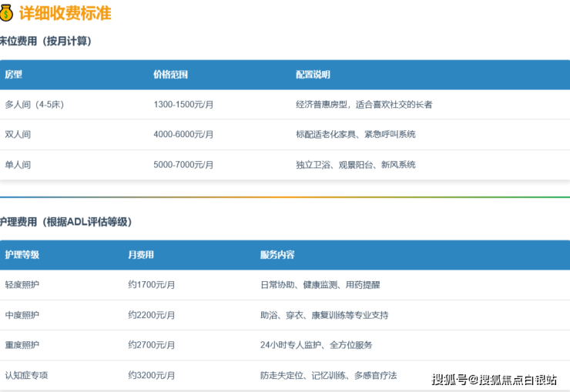Click the money bag icon beside the title
This screenshot has width=570, height=392.
[x=7, y=13]
